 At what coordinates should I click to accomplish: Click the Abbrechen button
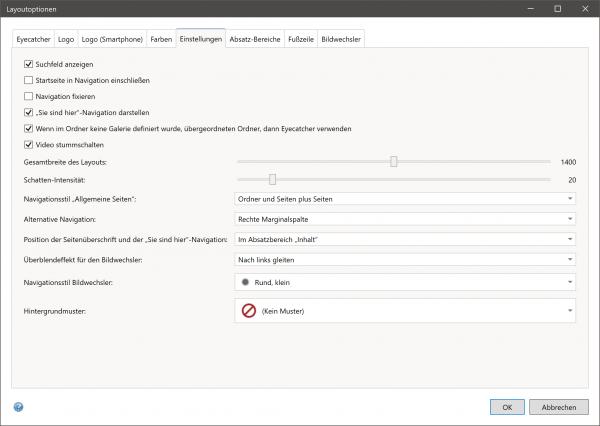[558, 407]
